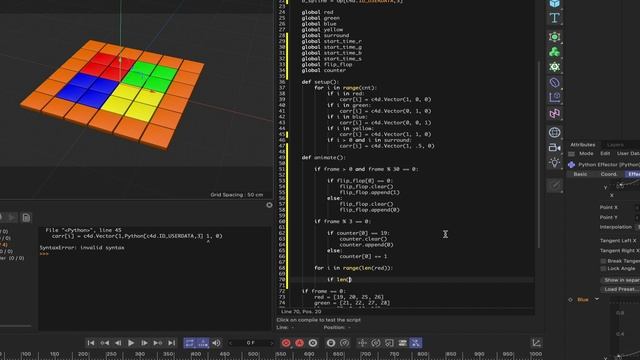
Task: Click the motion system round icon
Action: click(331, 343)
